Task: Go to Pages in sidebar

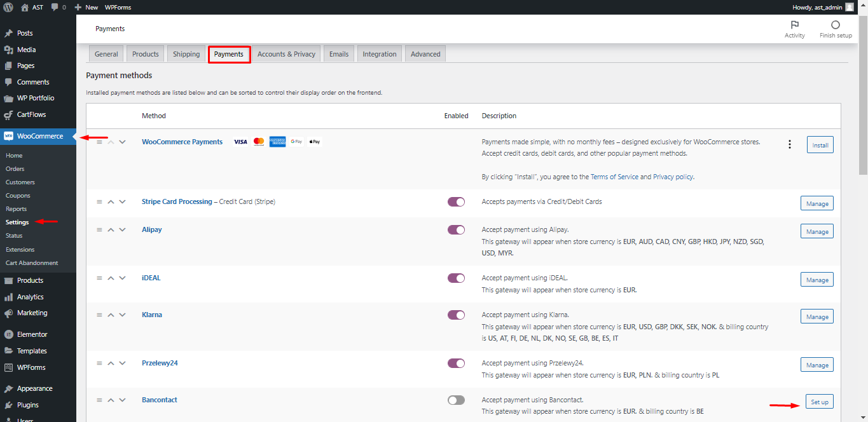Action: (x=25, y=65)
